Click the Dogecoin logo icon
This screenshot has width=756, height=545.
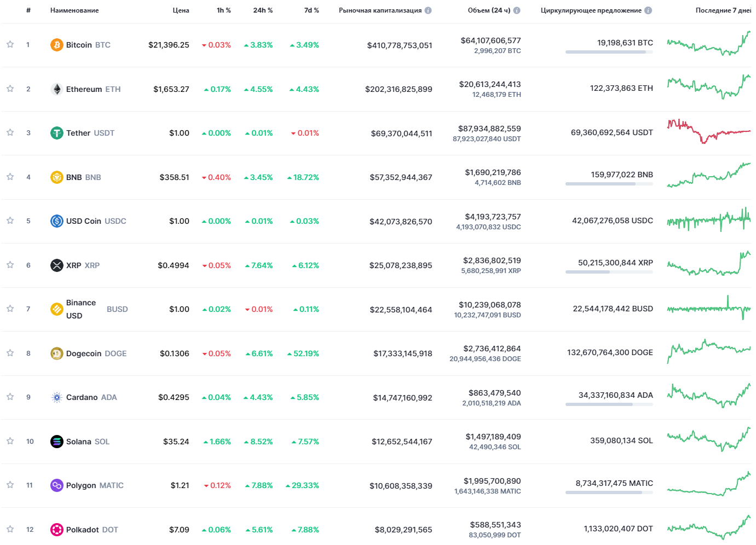57,353
